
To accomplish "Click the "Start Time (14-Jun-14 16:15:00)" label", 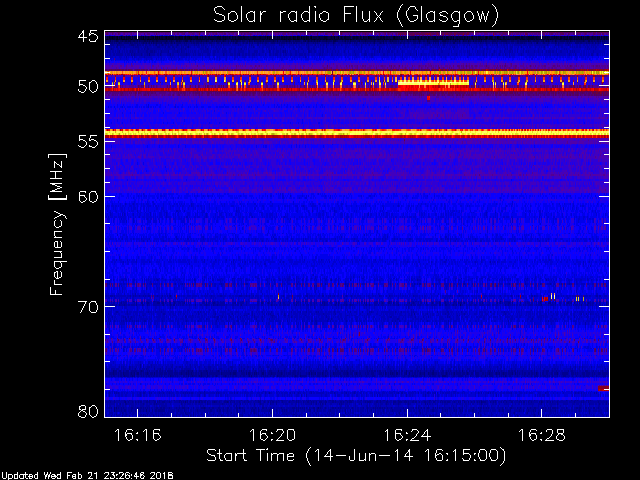I will [x=356, y=455].
